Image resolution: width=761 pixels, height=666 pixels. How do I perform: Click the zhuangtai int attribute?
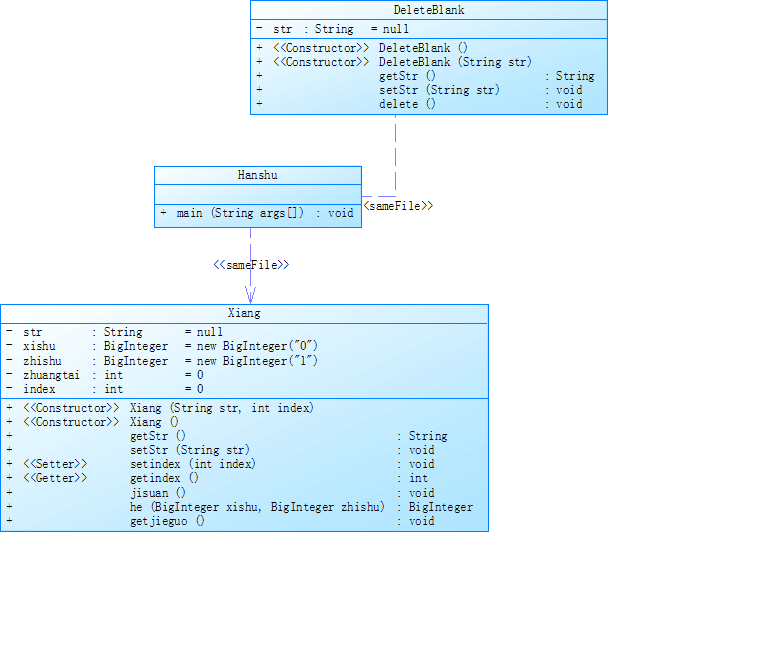point(104,375)
